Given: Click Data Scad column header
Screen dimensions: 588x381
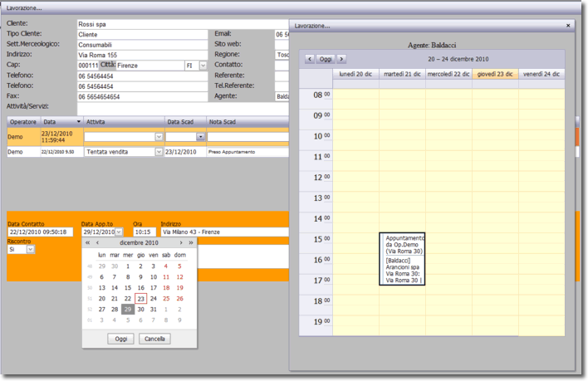Looking at the screenshot, I should point(186,122).
